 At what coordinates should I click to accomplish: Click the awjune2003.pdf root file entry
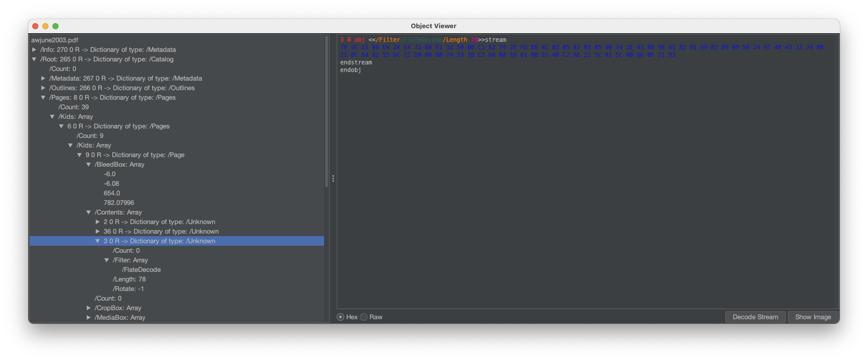coord(55,40)
